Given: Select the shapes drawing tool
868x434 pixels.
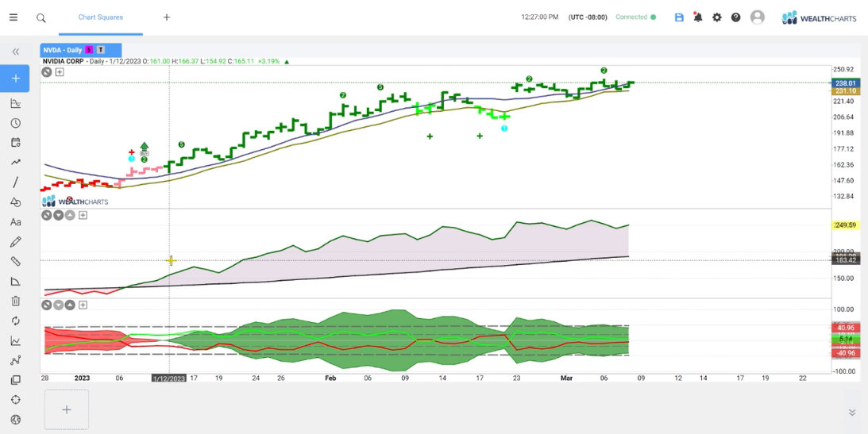Looking at the screenshot, I should (16, 202).
